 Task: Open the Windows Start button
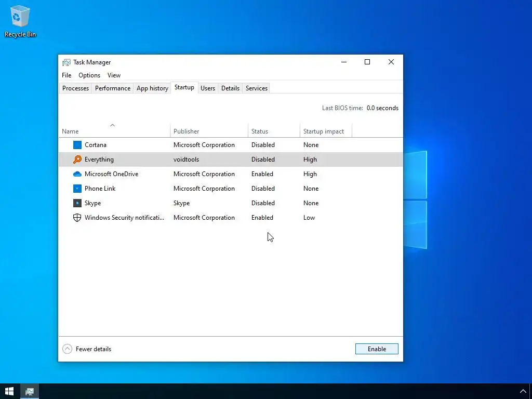coord(9,391)
